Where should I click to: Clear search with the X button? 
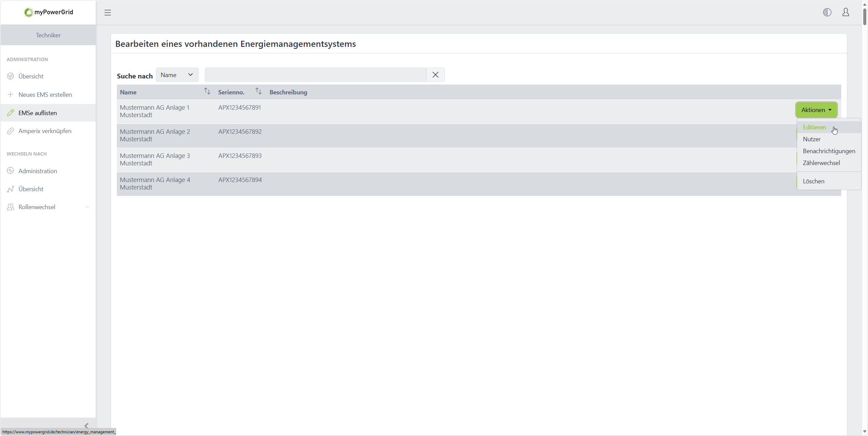(435, 75)
